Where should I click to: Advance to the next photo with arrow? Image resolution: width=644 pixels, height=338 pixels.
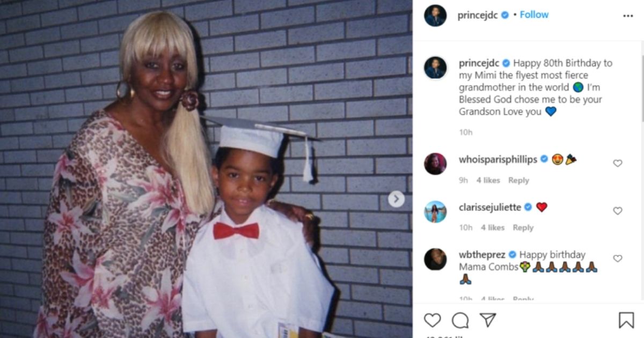tap(396, 199)
